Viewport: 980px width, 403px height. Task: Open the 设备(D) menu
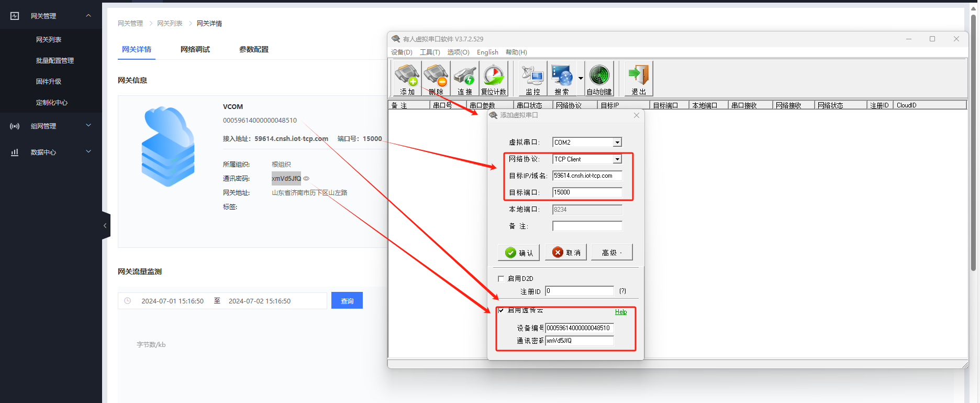[402, 52]
